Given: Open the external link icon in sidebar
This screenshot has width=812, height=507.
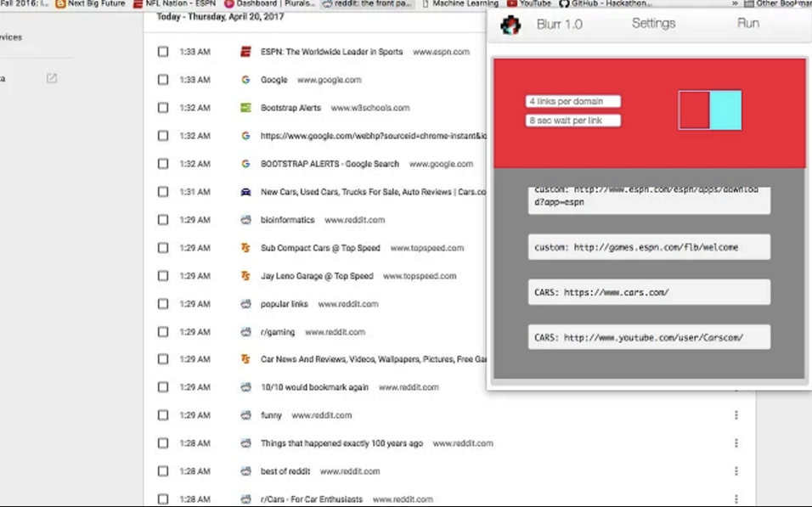Looking at the screenshot, I should click(51, 78).
